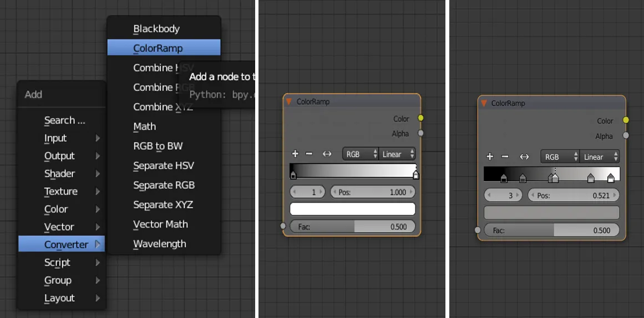Remove a color stop in the right ColorRamp

[x=505, y=156]
